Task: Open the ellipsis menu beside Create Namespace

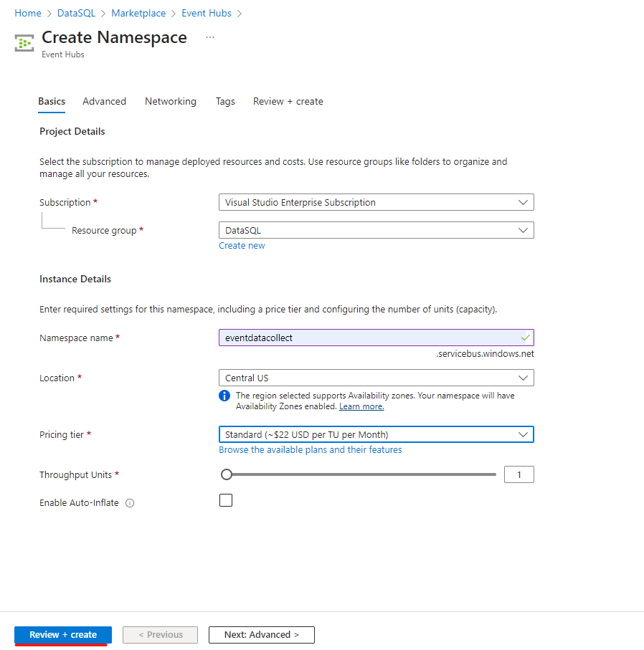Action: click(210, 37)
